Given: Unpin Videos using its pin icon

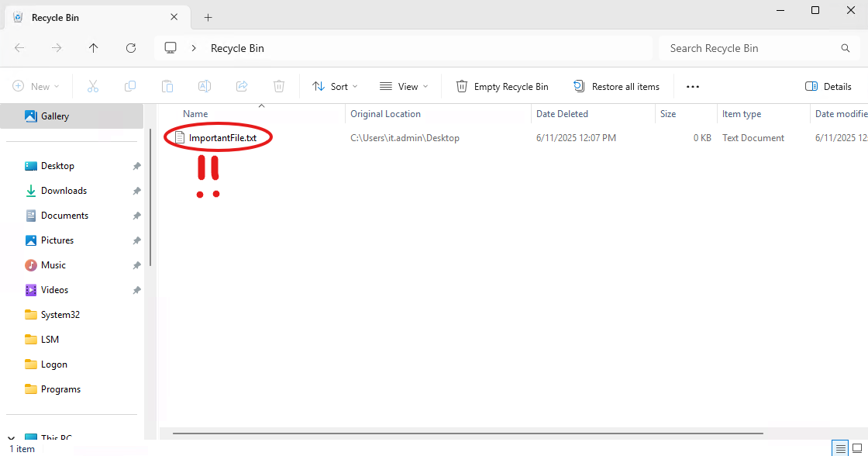Looking at the screenshot, I should coord(136,290).
